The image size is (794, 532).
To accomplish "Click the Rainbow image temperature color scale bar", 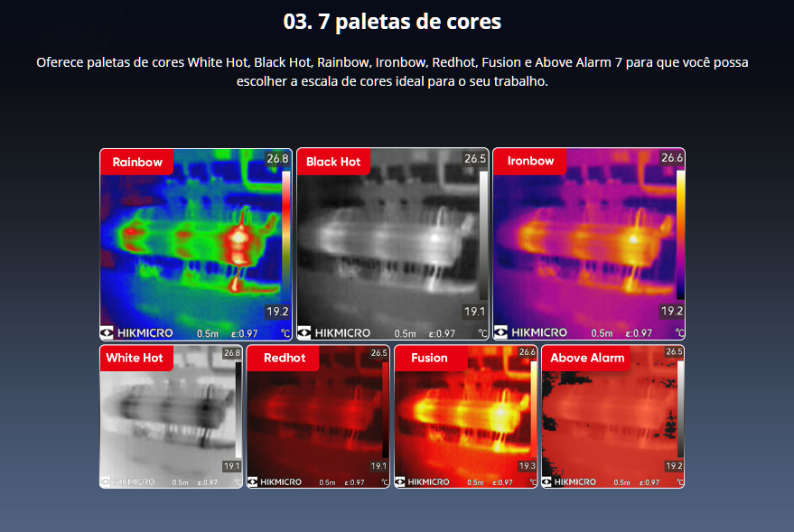I will 285,236.
